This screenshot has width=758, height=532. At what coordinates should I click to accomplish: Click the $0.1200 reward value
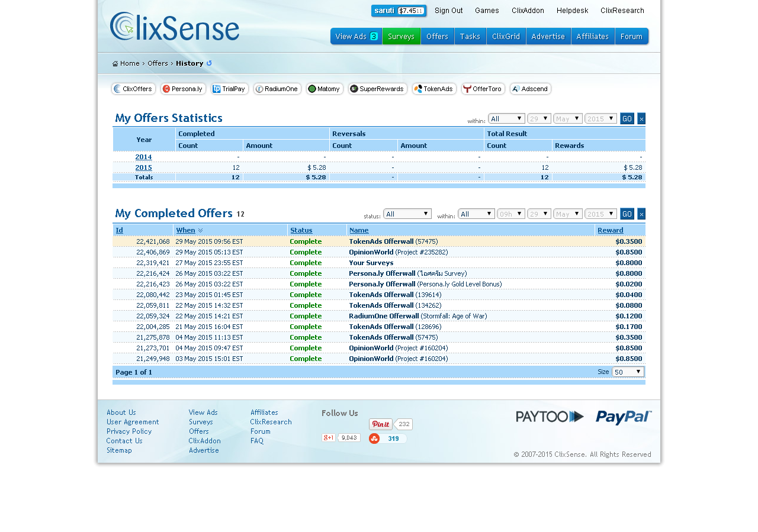pos(629,316)
